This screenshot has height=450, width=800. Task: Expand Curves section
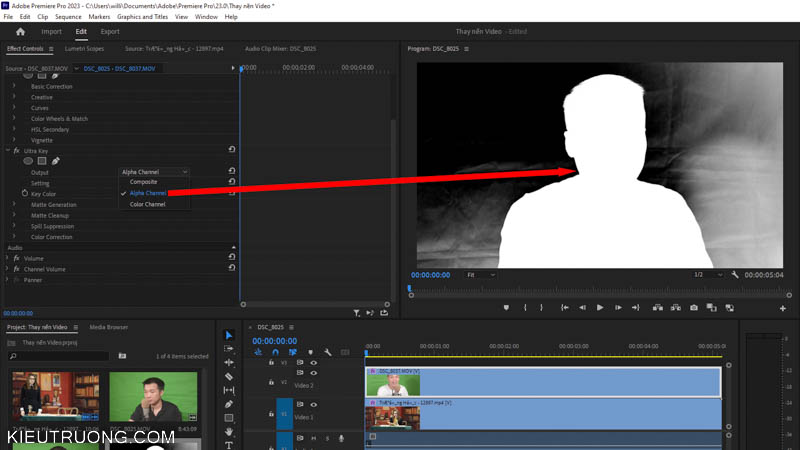(x=14, y=108)
